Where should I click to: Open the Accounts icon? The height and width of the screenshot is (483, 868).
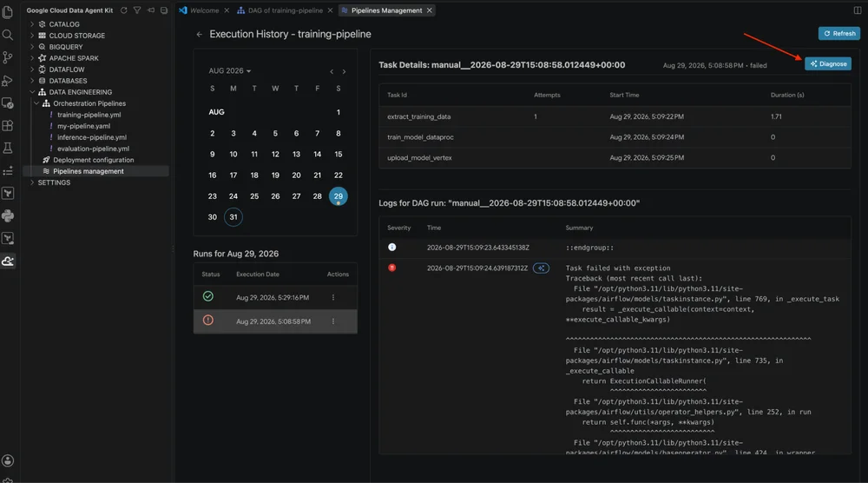point(8,460)
